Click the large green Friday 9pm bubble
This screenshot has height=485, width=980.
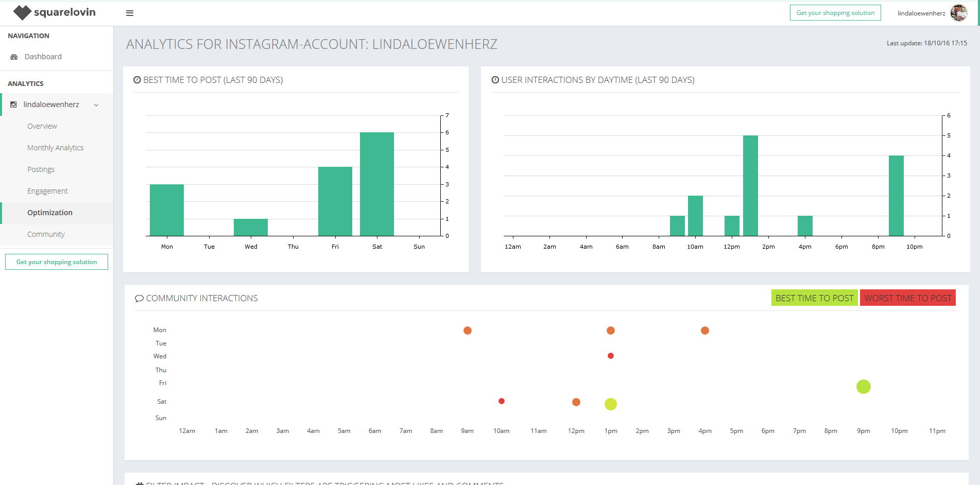pos(864,387)
